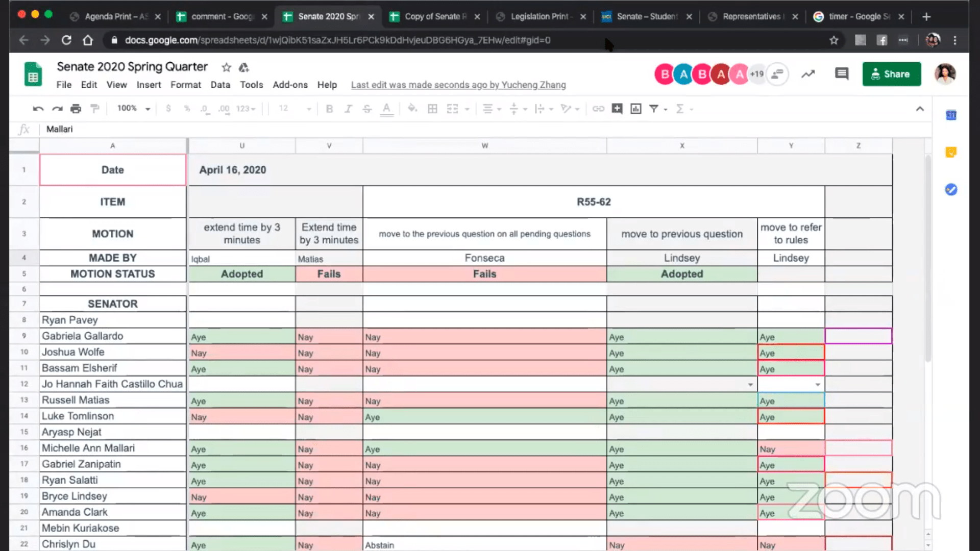
Task: Open the last edit by Yucheng Zhang link
Action: [x=458, y=85]
